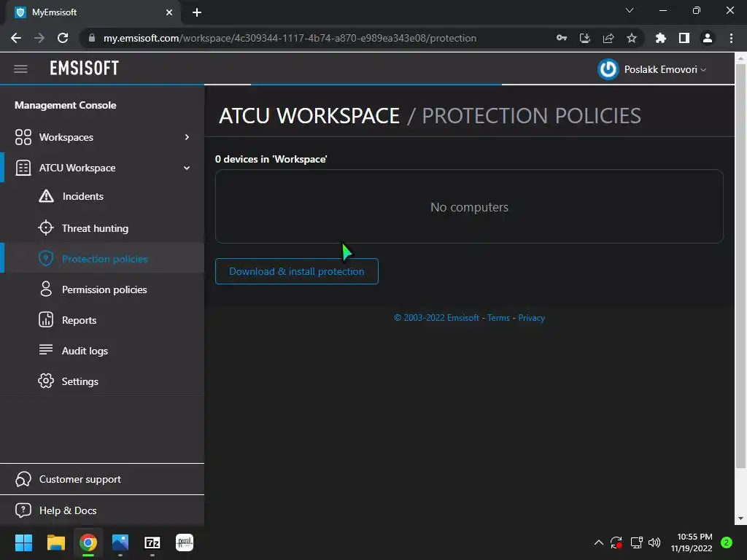Click the user avatar power icon
The width and height of the screenshot is (747, 560).
(608, 69)
